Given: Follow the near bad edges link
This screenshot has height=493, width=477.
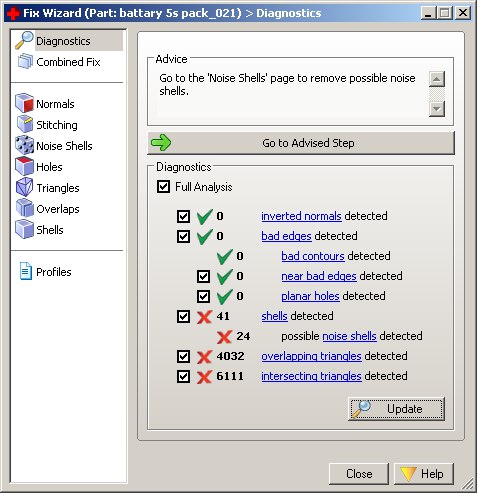Looking at the screenshot, I should 319,276.
